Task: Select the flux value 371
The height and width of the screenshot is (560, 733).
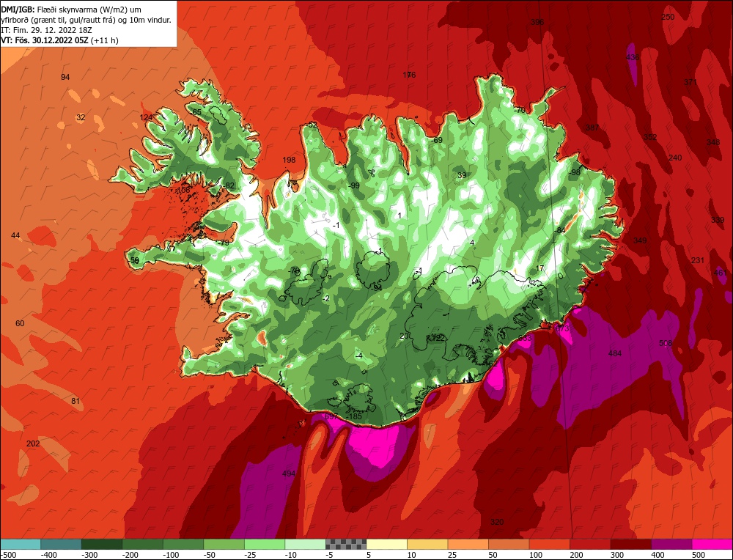Action: tap(690, 82)
